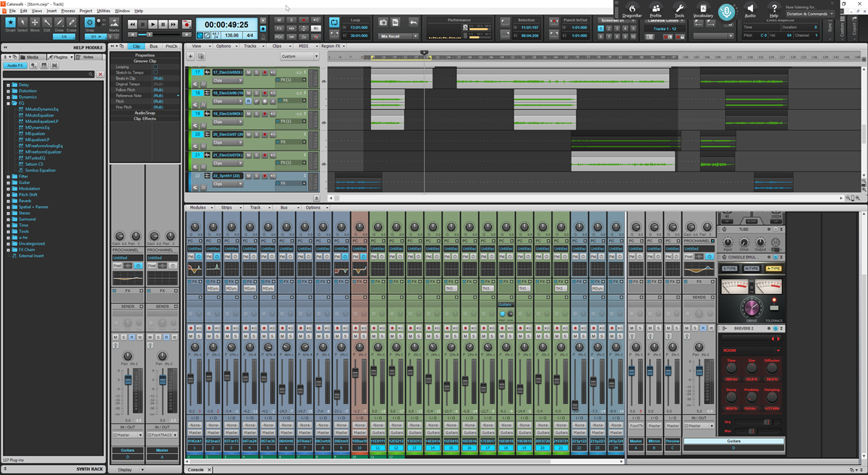Mute the 22_Synth1 track
Viewport: 868px width, 475px height.
249,175
